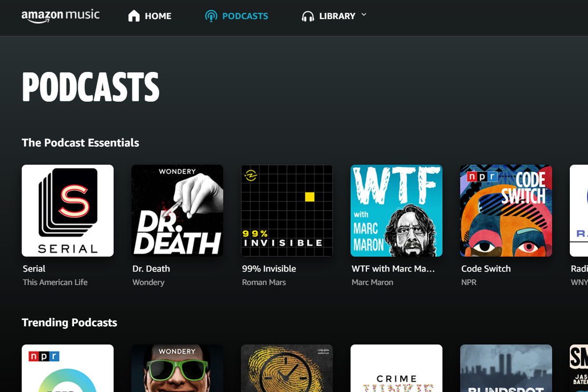
Task: Open the Amazon Music logo
Action: 61,15
